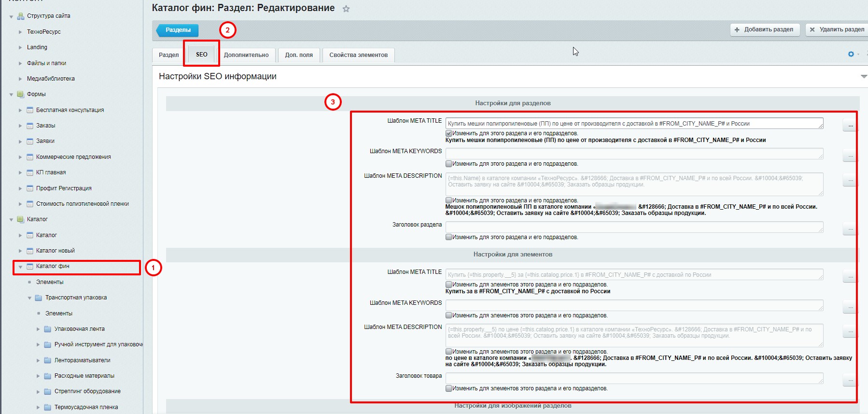The image size is (868, 414).
Task: Click the Каталог новый iblock icon
Action: (x=30, y=251)
